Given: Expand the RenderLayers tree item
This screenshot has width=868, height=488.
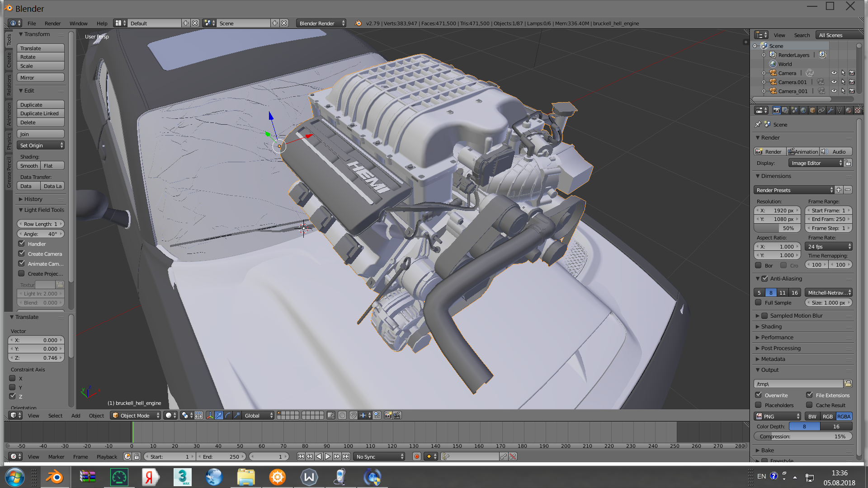Looking at the screenshot, I should point(764,55).
